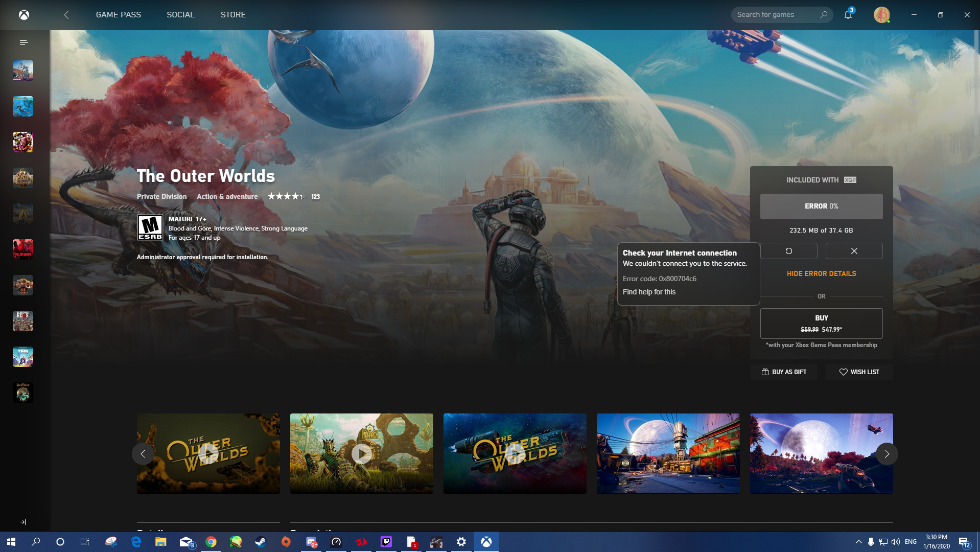Open the user profile avatar
Screen dimensions: 980x552
pyautogui.click(x=881, y=15)
